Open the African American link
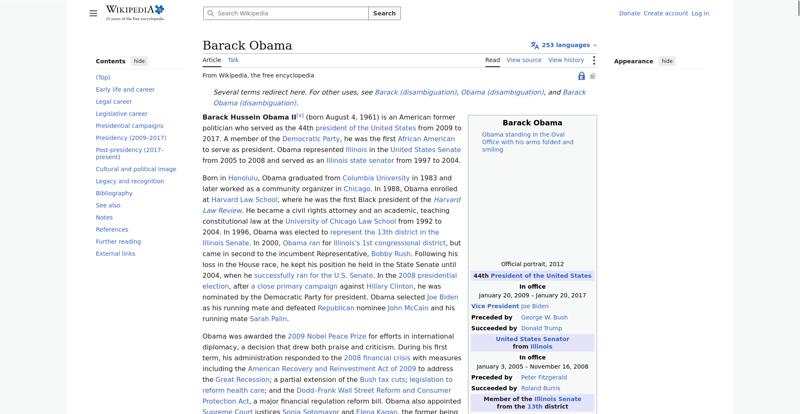The image size is (800, 414). coord(426,139)
